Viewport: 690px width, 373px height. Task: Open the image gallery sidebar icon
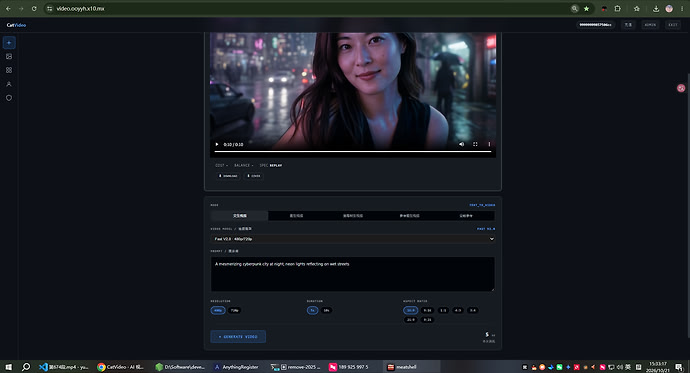(9, 56)
